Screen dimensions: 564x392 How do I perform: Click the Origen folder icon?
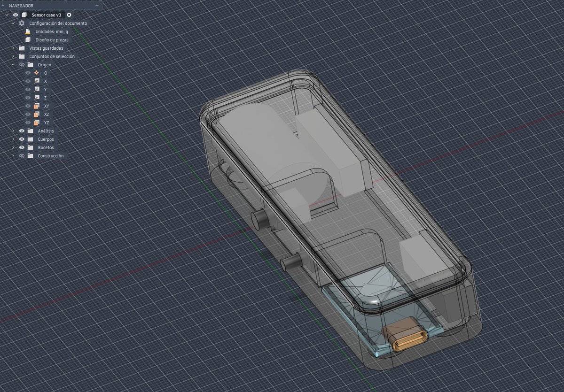click(30, 64)
